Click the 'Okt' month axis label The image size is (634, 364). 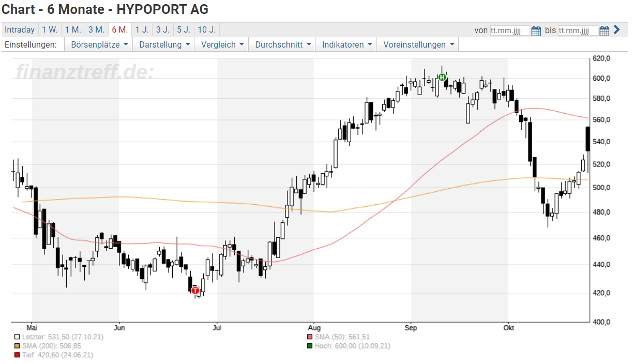(508, 328)
